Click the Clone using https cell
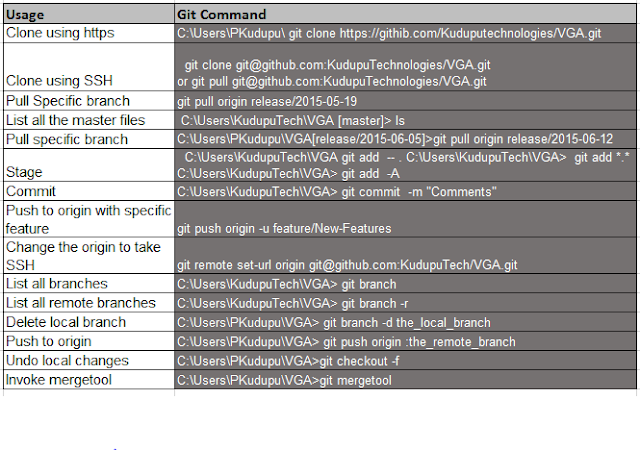This screenshot has width=640, height=450. pyautogui.click(x=89, y=33)
